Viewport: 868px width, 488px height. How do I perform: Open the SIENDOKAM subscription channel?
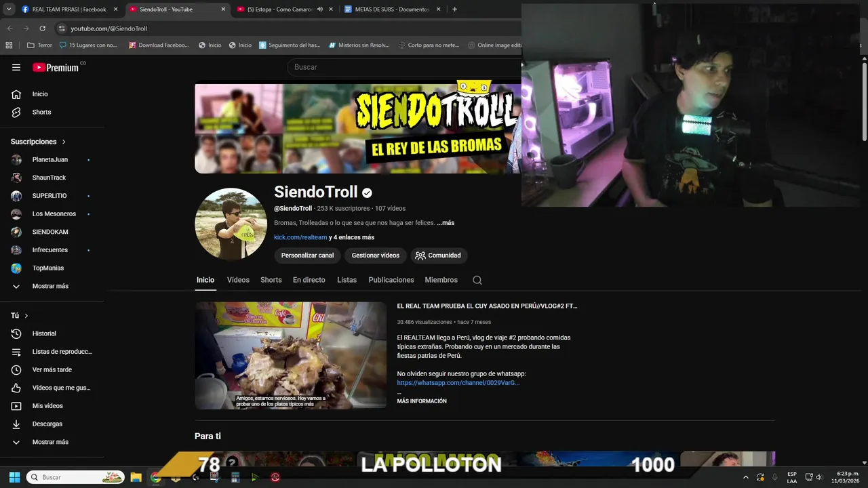52,232
